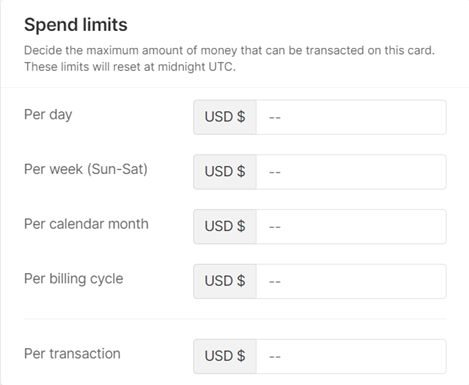Click the Per billing cycle label
This screenshot has width=469, height=385.
74,279
